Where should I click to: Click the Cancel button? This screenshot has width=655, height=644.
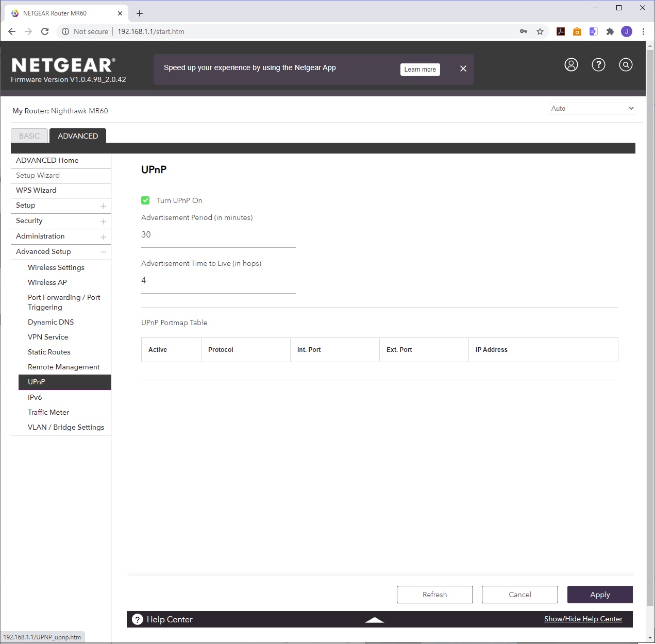coord(520,595)
